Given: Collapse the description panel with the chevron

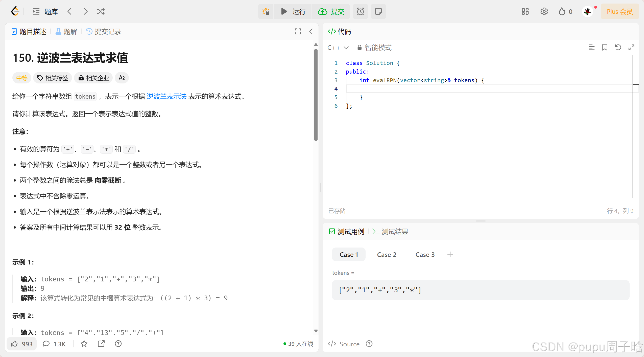Looking at the screenshot, I should [x=311, y=31].
